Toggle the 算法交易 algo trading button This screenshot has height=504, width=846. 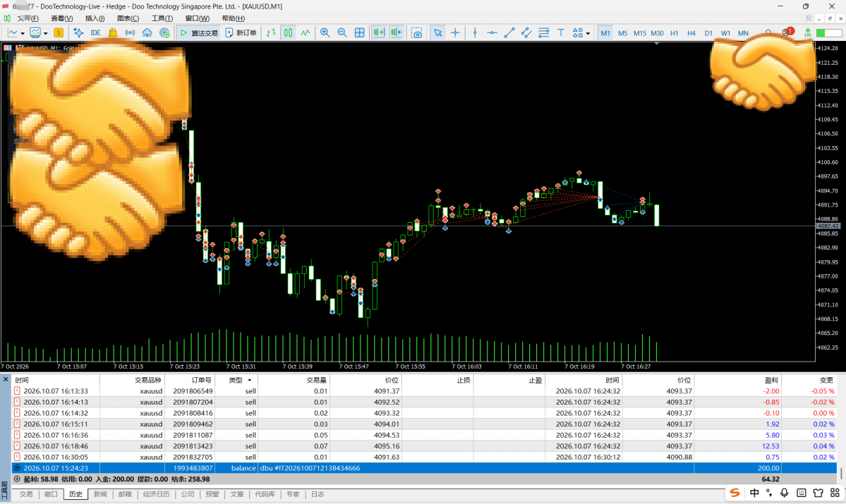click(x=199, y=33)
